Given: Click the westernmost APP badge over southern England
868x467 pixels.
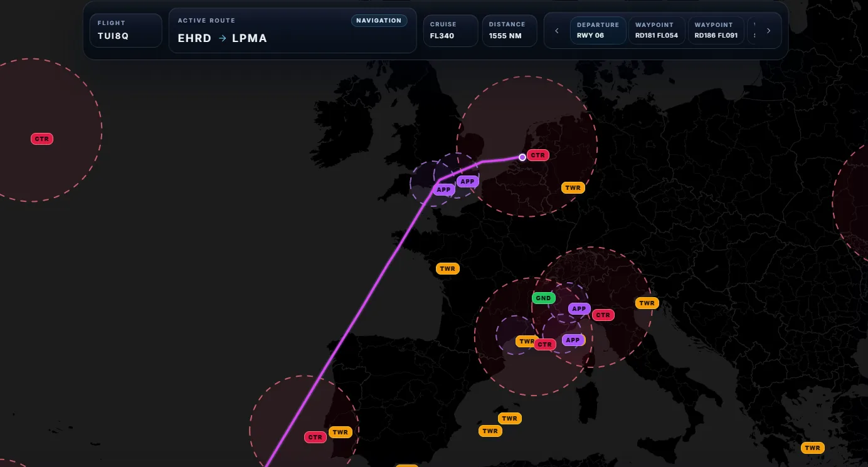Looking at the screenshot, I should pyautogui.click(x=444, y=189).
